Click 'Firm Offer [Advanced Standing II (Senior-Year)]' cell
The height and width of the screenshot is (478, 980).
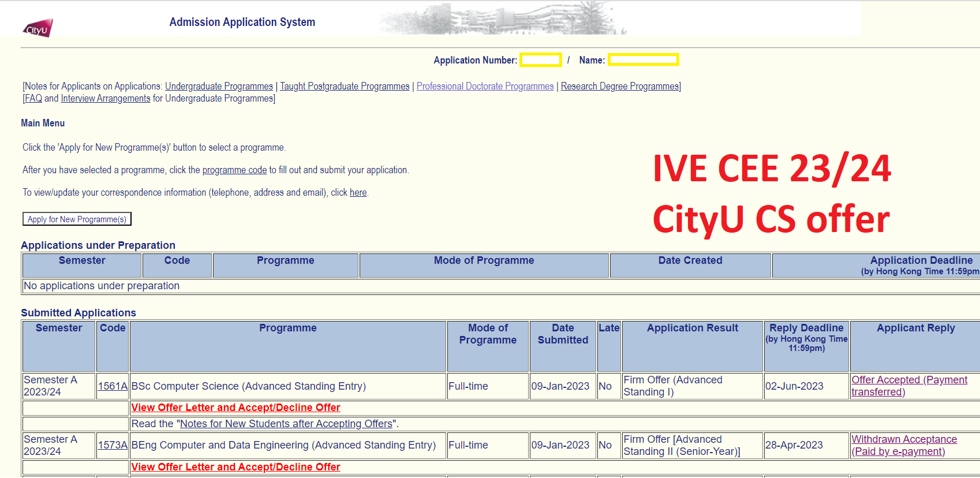(x=692, y=445)
